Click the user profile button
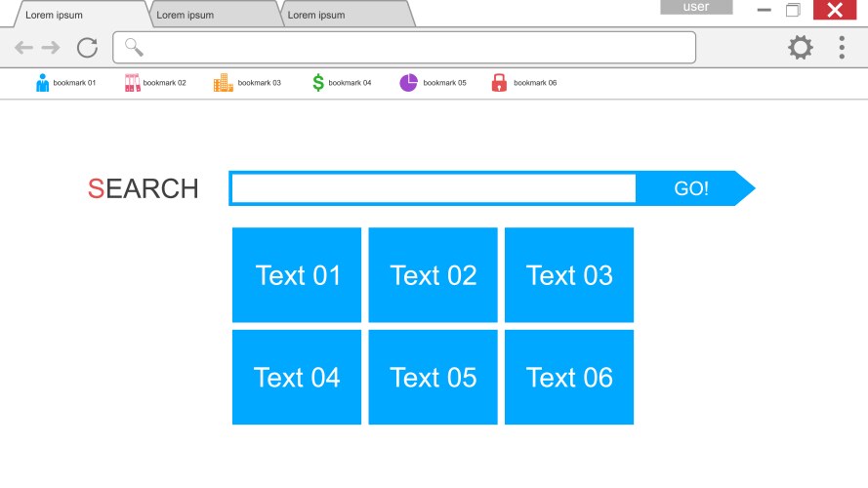This screenshot has width=868, height=488. click(696, 8)
